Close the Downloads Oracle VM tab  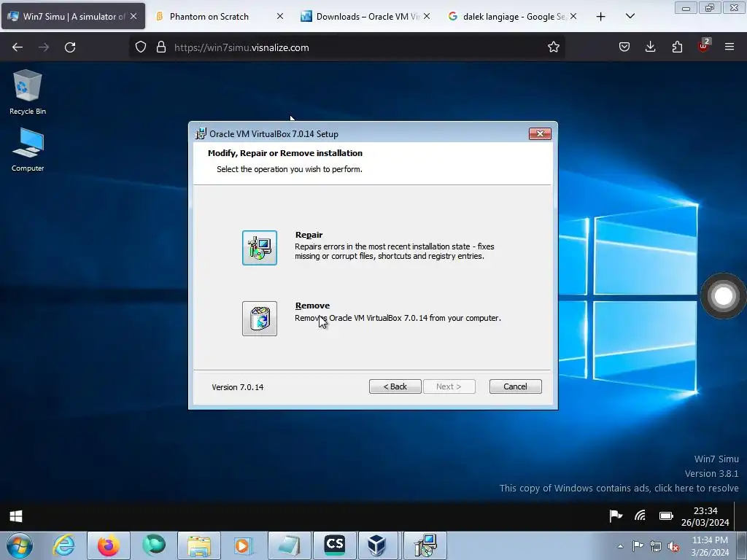point(427,16)
